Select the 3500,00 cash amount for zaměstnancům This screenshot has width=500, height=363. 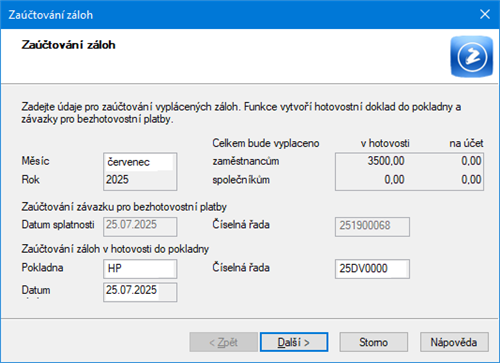coord(386,161)
